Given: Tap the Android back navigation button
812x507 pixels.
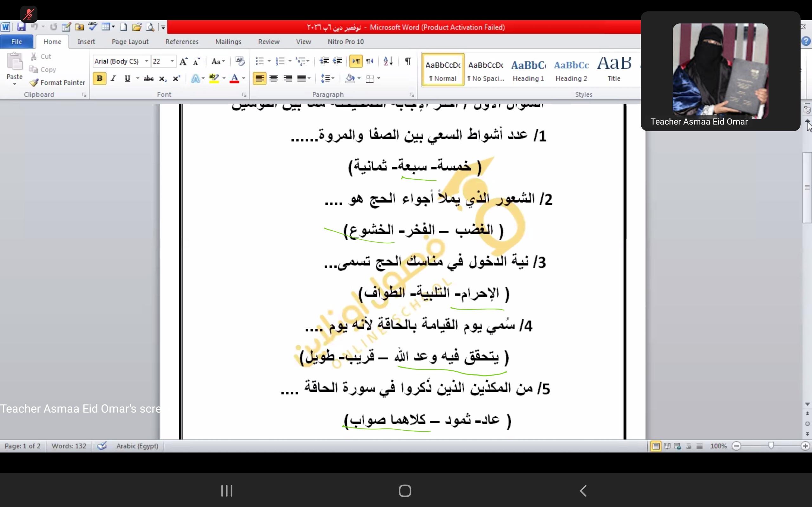Looking at the screenshot, I should click(x=583, y=491).
